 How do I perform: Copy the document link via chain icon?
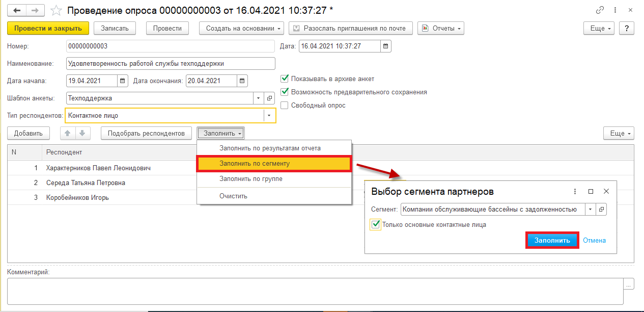click(600, 10)
